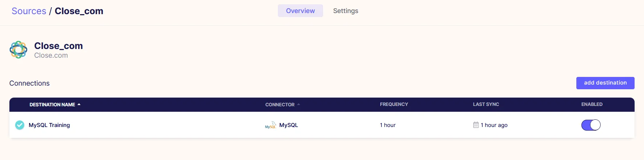This screenshot has height=160, width=644.
Task: Click the green check status icon for MySQL Training
Action: pyautogui.click(x=20, y=125)
